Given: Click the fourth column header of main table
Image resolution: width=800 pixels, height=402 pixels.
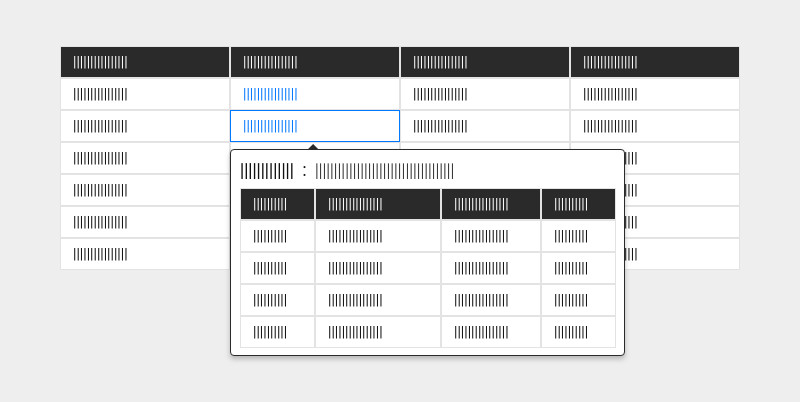Looking at the screenshot, I should pyautogui.click(x=610, y=62).
